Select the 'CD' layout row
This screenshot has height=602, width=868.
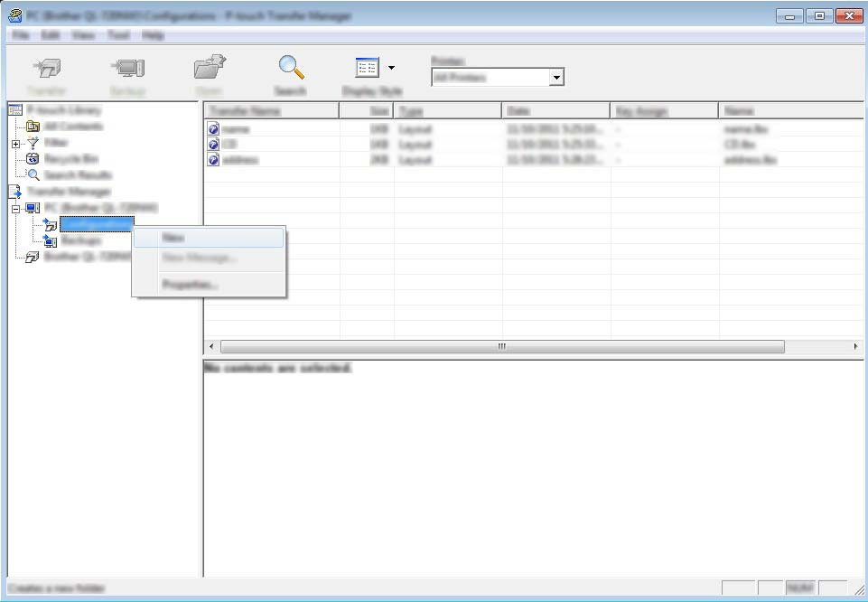pos(534,145)
